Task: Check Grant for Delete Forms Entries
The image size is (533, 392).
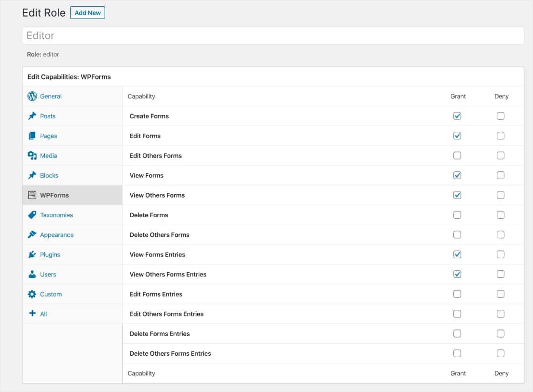Action: [x=457, y=334]
